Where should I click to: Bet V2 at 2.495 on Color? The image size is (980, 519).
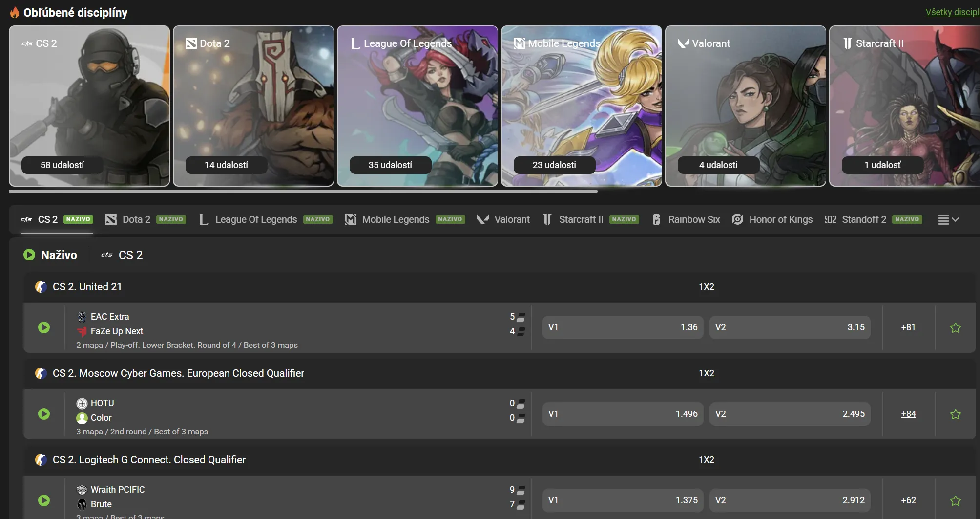click(790, 414)
